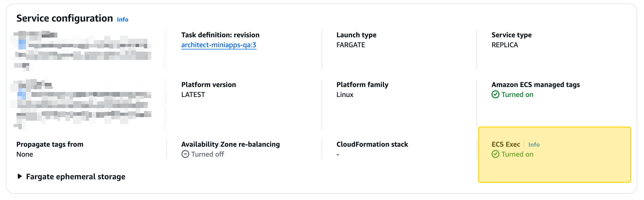This screenshot has width=644, height=200.
Task: Click the LATEST platform version value
Action: [193, 95]
